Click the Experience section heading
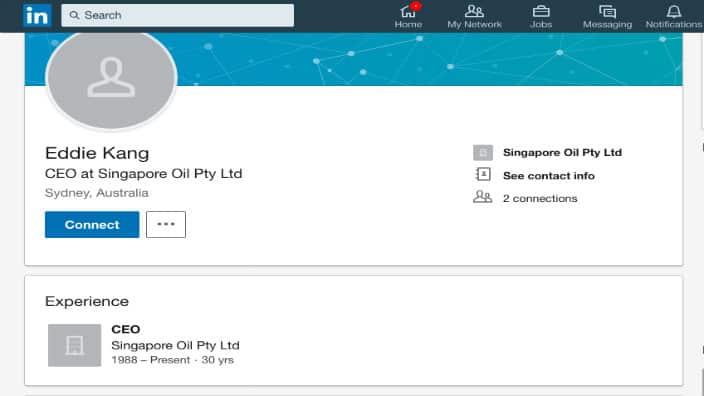This screenshot has width=704, height=396. coord(87,301)
